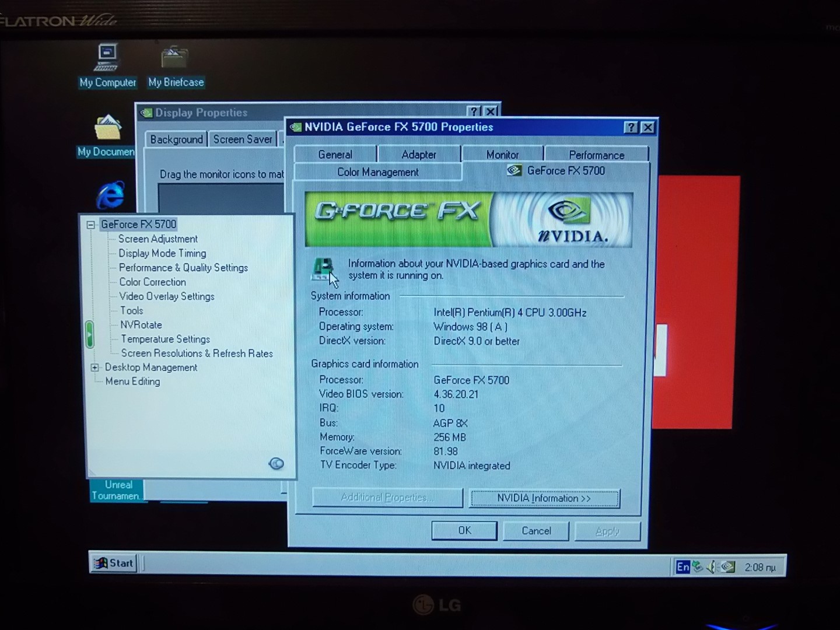840x630 pixels.
Task: Select Tools in the tree menu
Action: click(131, 311)
